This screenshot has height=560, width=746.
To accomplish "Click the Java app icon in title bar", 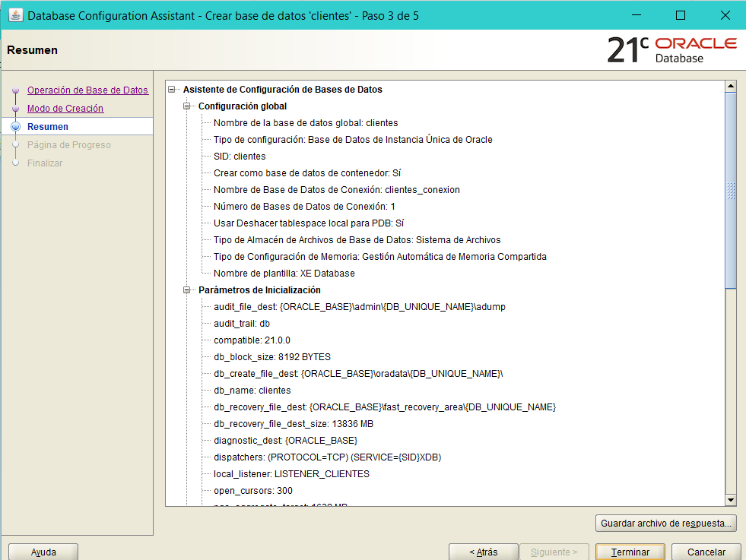I will point(16,15).
